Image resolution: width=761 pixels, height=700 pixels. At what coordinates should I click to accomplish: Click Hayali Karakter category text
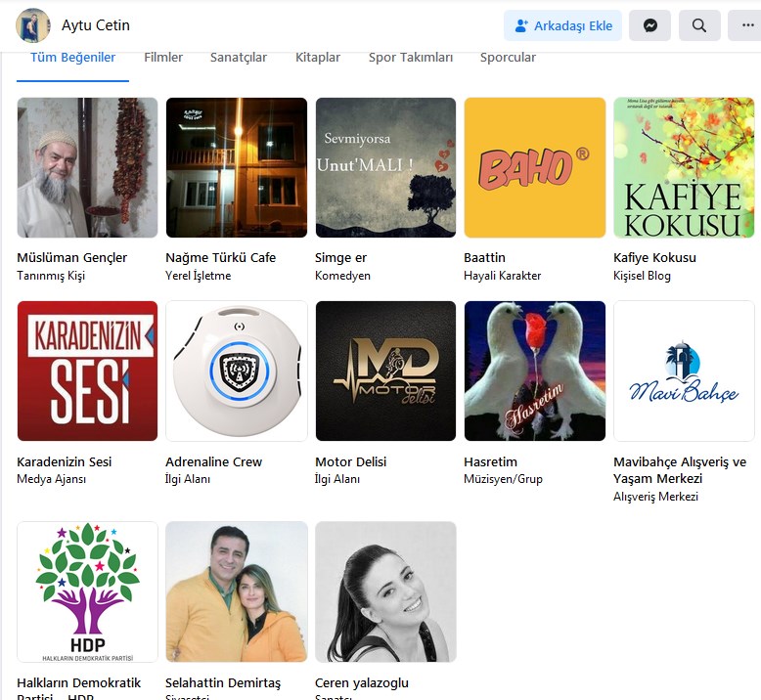(x=503, y=276)
